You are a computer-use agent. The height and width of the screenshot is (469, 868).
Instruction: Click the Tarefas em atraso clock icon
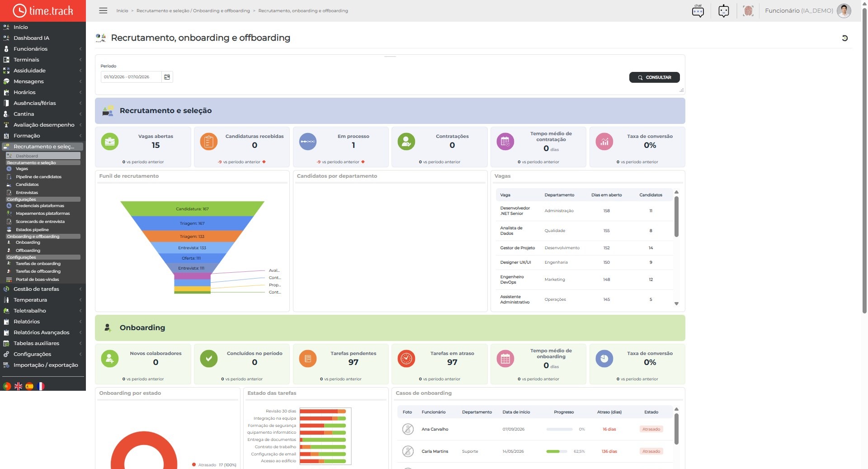click(x=406, y=359)
